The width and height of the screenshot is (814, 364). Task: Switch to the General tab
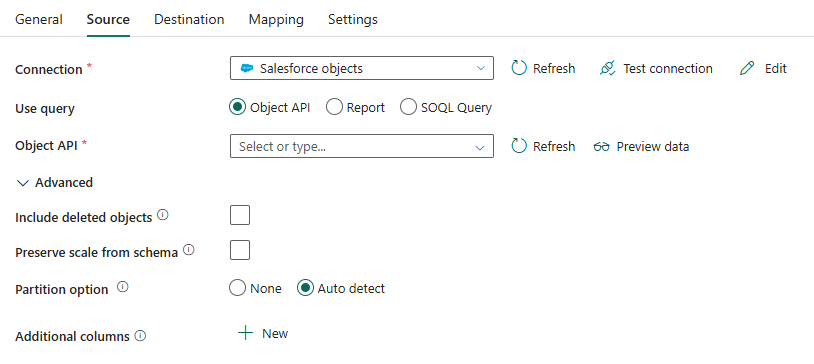pyautogui.click(x=39, y=19)
